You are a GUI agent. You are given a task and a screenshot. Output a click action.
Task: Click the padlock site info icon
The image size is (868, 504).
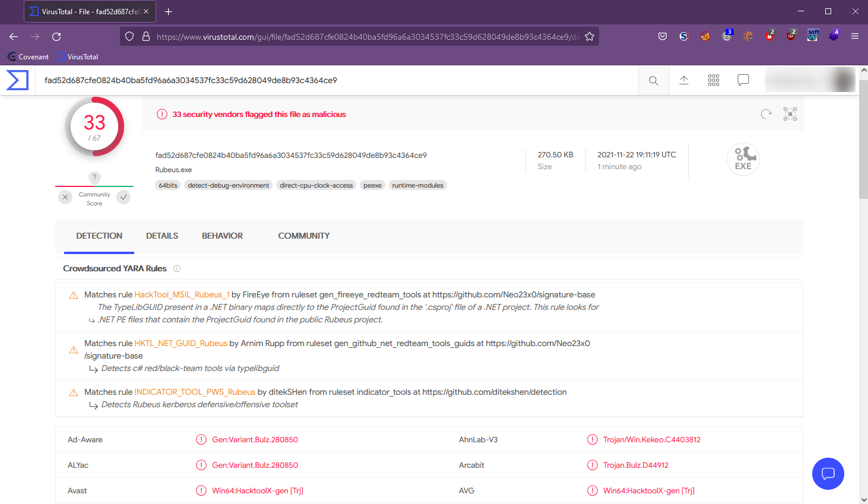pos(146,37)
